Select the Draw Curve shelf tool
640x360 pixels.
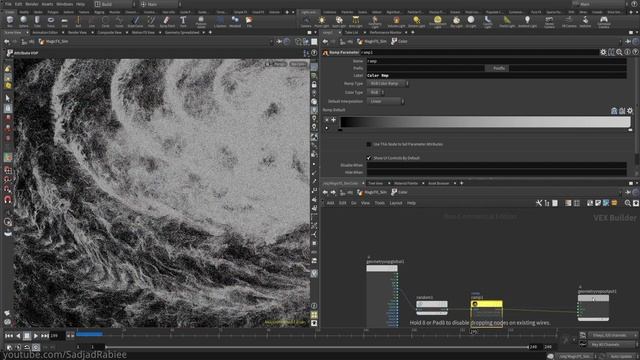click(x=136, y=21)
